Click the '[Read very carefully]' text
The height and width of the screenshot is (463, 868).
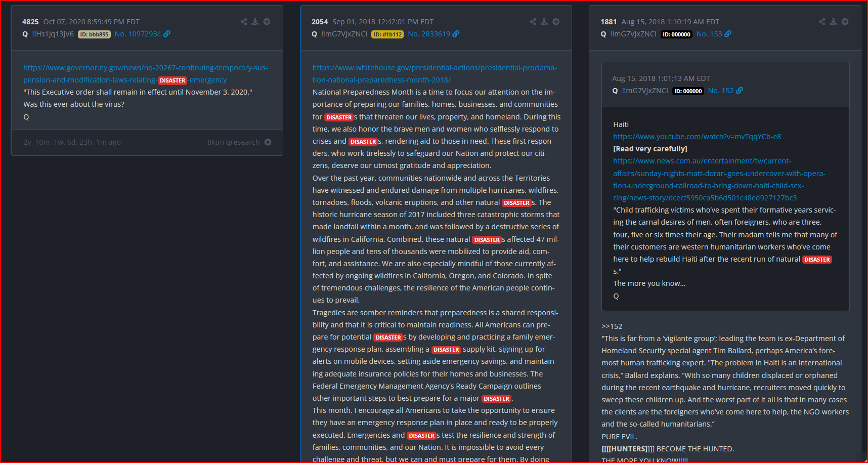tap(650, 149)
